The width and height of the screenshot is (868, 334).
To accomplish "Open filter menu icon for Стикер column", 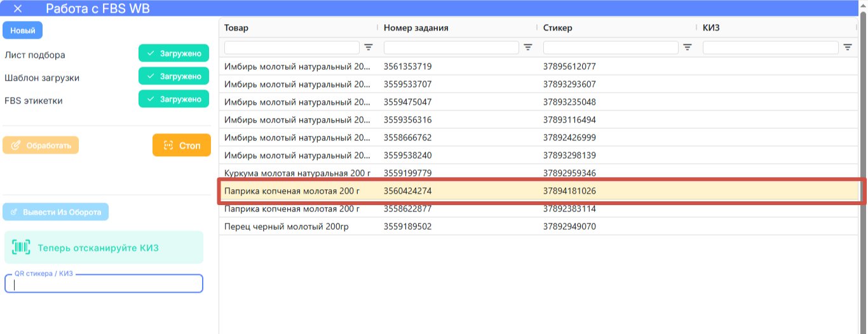I will coord(688,48).
